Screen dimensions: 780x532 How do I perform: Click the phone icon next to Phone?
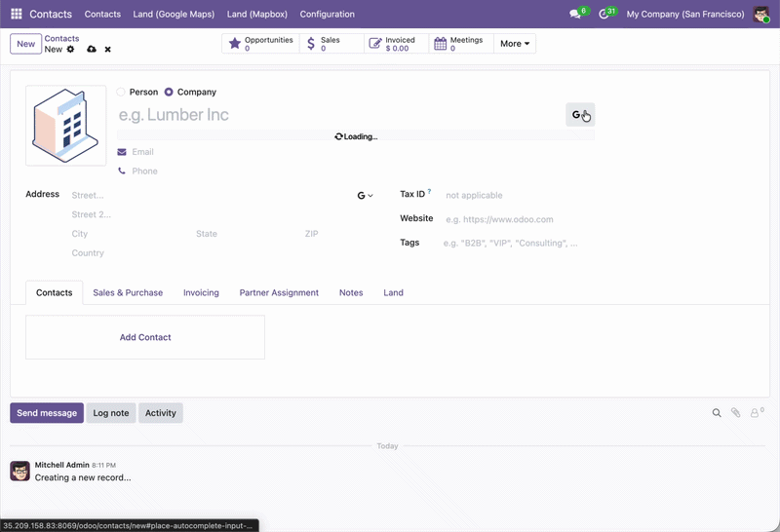pyautogui.click(x=122, y=171)
